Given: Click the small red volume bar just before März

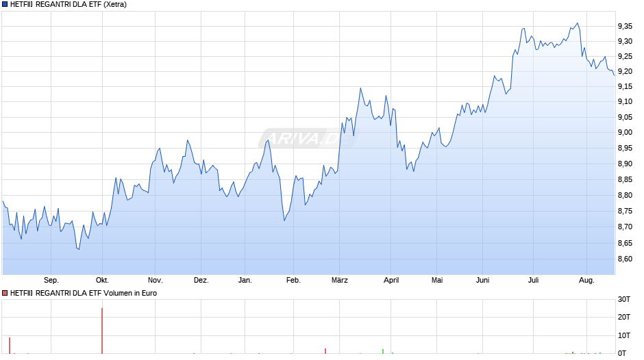Looking at the screenshot, I should tap(325, 351).
